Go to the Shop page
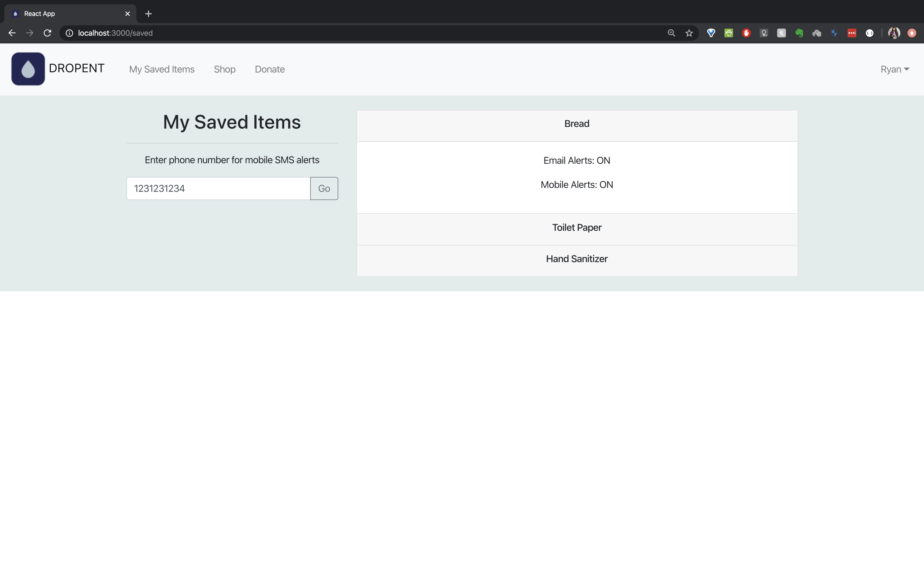This screenshot has height=577, width=924. tap(224, 70)
